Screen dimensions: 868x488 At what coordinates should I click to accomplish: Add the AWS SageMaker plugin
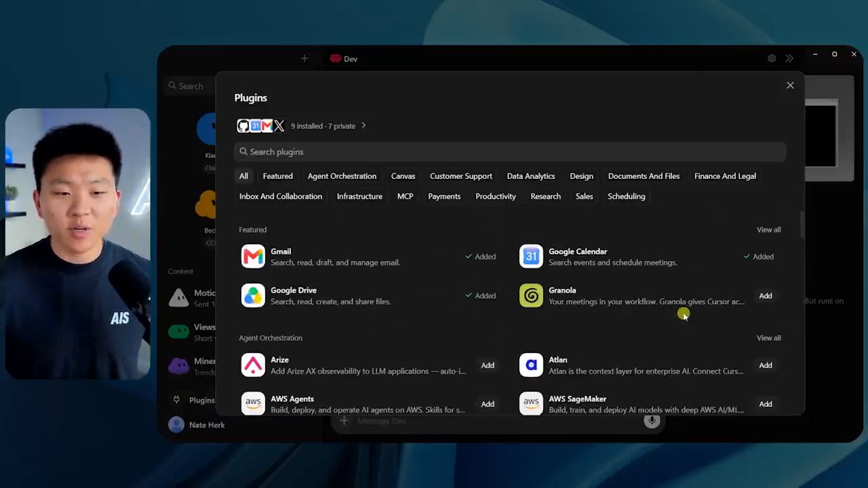766,404
